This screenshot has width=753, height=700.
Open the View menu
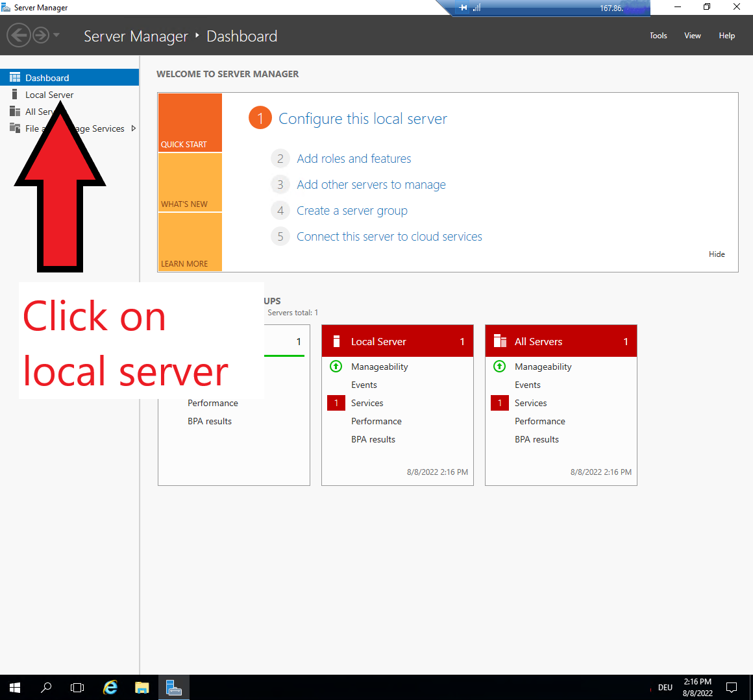point(692,36)
